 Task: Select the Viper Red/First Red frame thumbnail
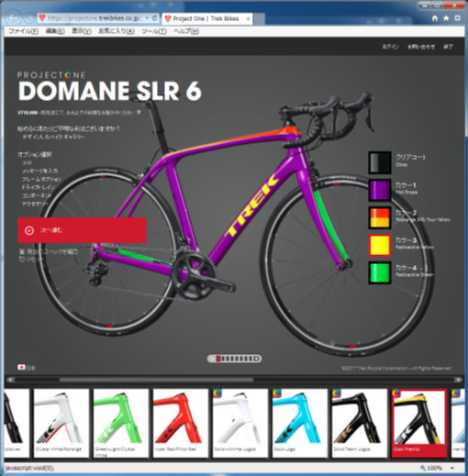[x=181, y=423]
